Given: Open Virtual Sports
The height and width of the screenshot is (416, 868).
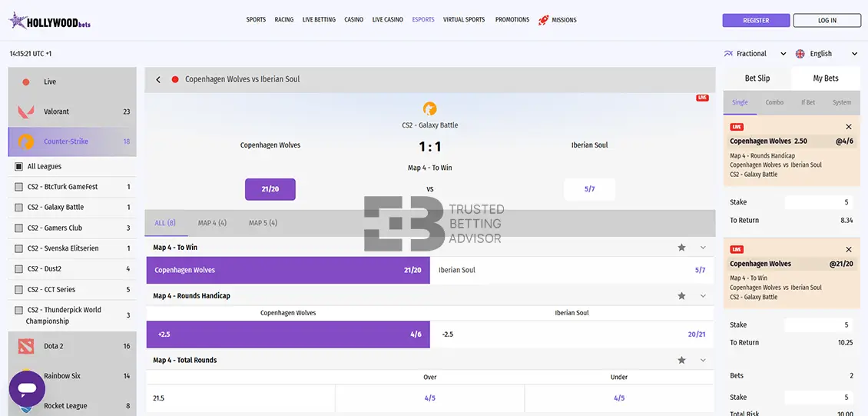Looking at the screenshot, I should [464, 20].
